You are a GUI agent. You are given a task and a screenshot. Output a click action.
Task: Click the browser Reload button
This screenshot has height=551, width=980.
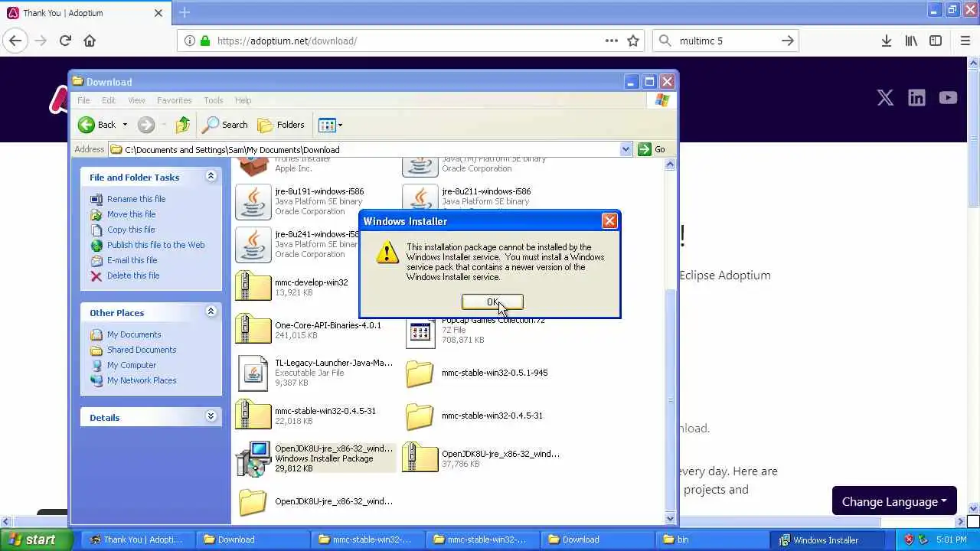(65, 41)
